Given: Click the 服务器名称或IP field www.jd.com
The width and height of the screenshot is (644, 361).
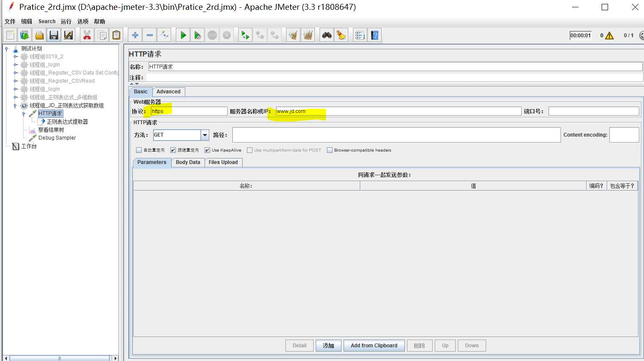Looking at the screenshot, I should (x=398, y=111).
